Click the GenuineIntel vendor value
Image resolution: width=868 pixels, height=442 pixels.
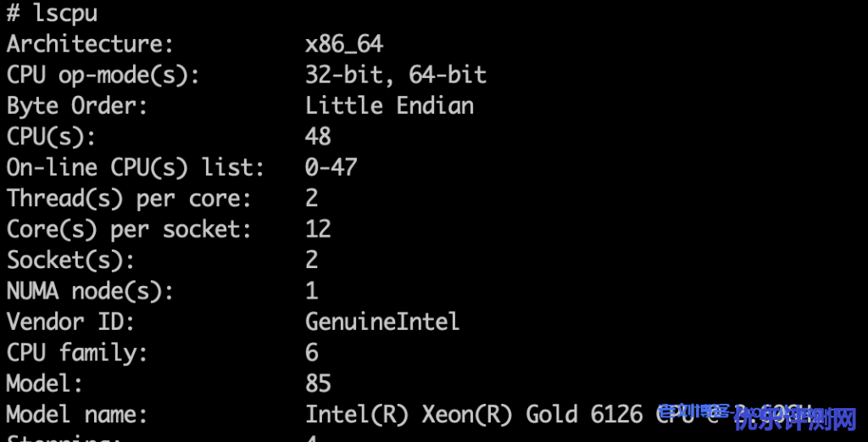point(382,322)
